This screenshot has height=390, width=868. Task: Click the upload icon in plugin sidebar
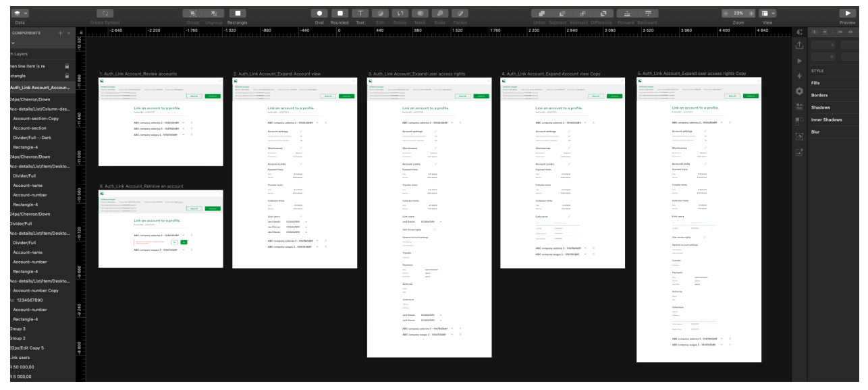coord(799,46)
